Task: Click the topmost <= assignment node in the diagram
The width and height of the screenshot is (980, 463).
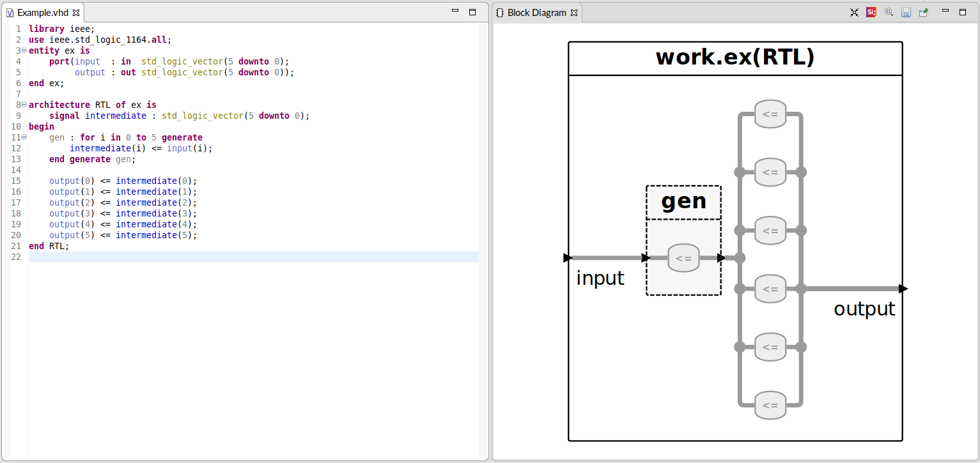Action: click(770, 114)
